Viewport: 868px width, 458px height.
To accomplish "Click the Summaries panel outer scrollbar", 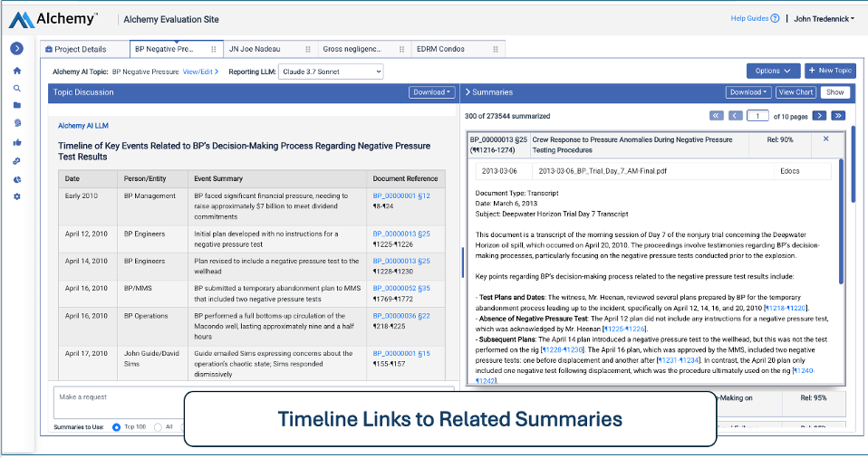I will [854, 165].
